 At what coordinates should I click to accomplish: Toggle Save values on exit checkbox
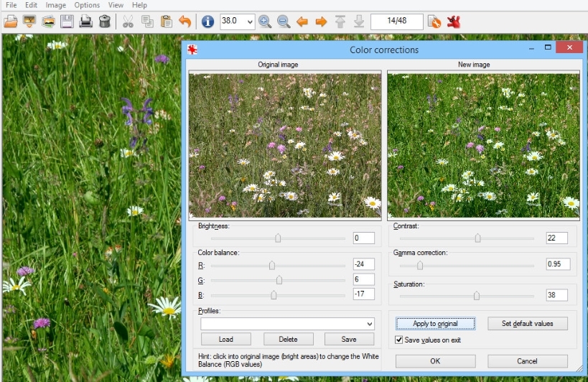(399, 340)
